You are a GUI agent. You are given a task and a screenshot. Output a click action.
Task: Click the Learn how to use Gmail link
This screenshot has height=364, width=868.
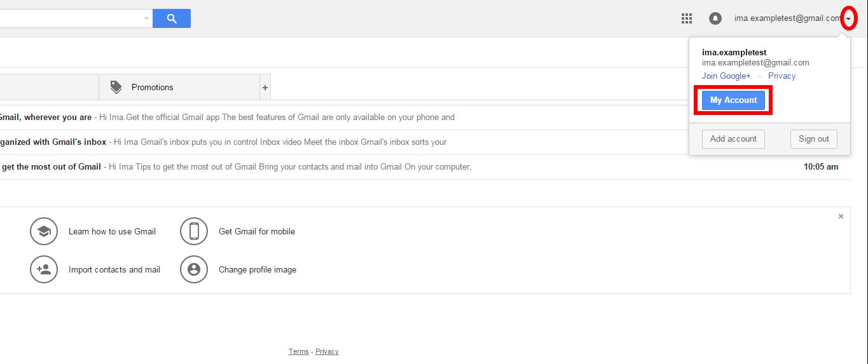(112, 231)
